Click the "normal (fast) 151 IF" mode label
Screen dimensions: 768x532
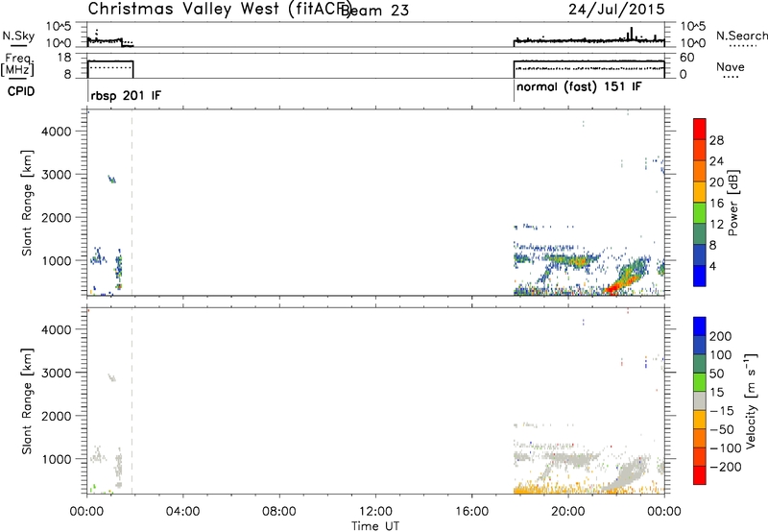tap(579, 87)
